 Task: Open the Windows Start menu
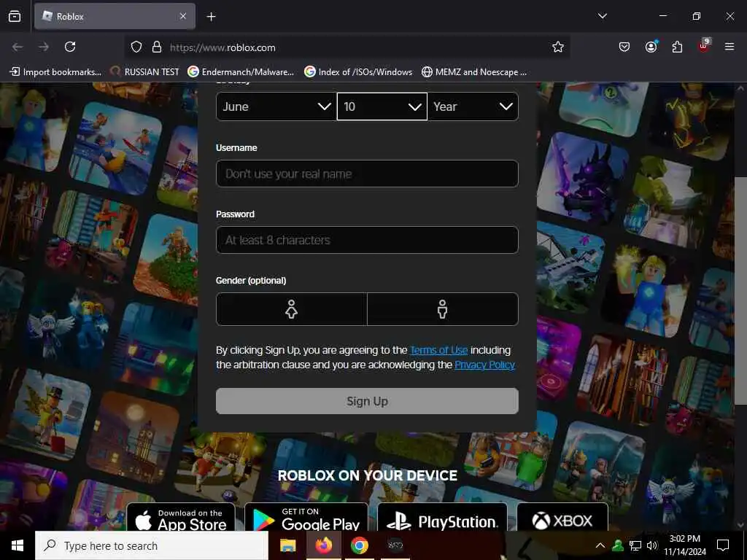(18, 545)
